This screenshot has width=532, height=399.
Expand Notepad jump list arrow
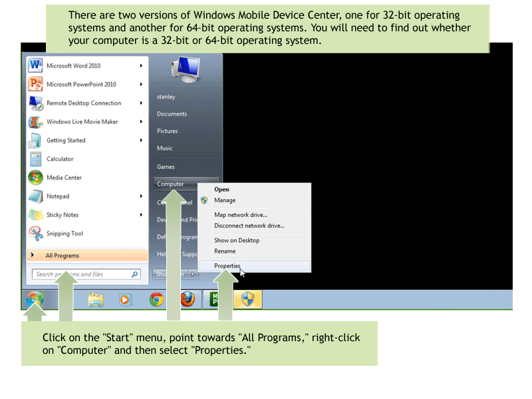[x=141, y=196]
